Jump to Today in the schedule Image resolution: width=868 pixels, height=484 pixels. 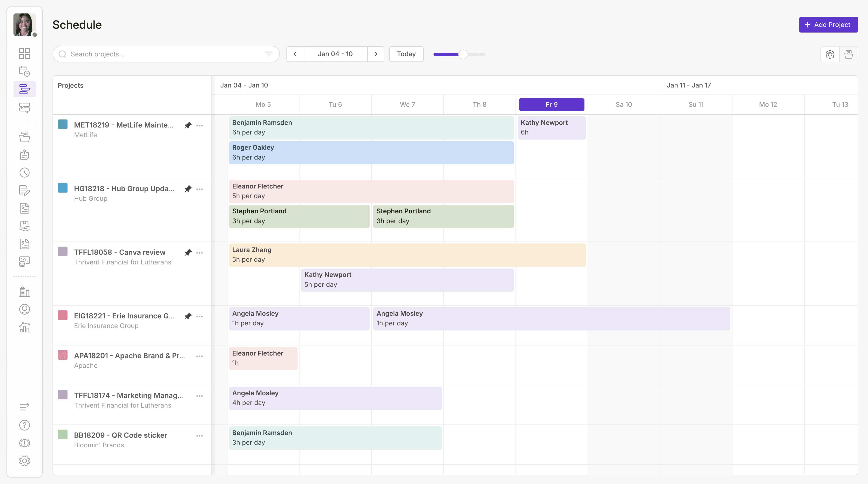click(x=406, y=54)
